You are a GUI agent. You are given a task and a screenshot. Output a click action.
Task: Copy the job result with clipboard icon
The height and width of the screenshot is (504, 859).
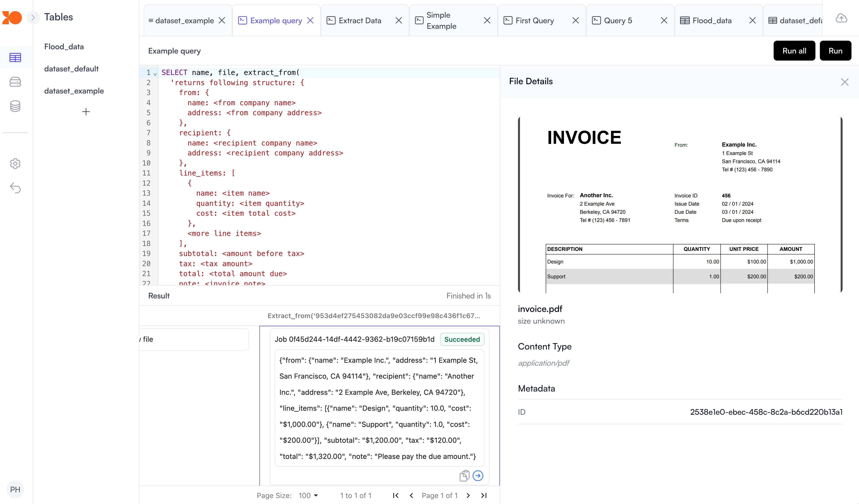[x=464, y=476]
